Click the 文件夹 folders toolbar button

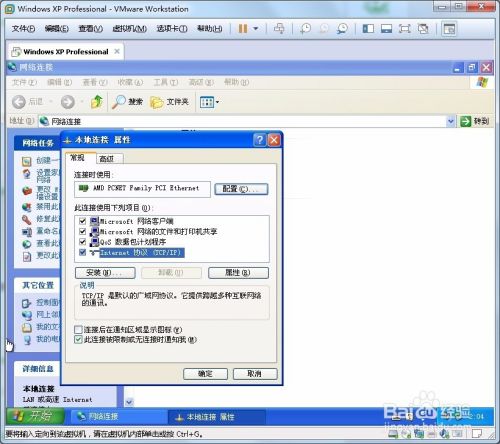(169, 102)
